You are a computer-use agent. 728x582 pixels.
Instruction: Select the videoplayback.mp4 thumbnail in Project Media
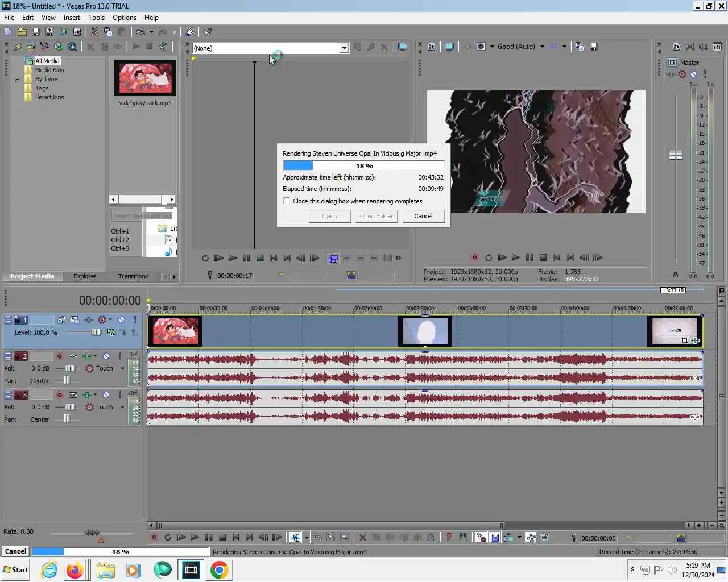[145, 78]
